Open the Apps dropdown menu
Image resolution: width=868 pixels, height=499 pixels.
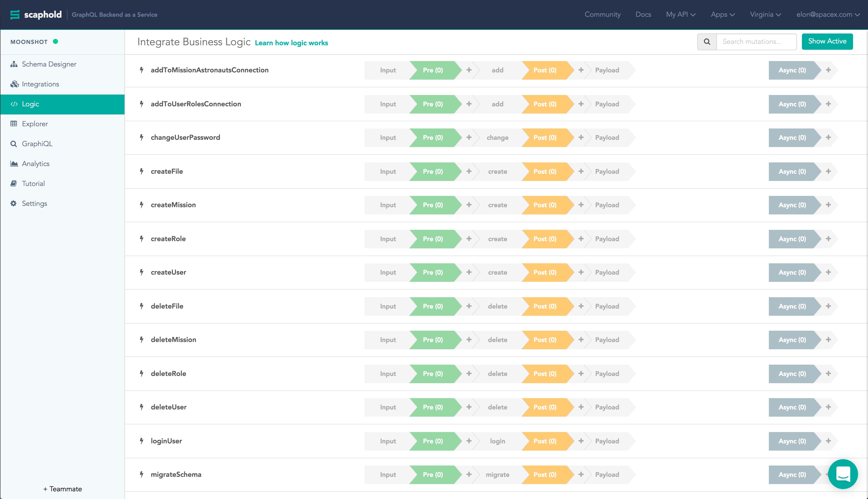tap(723, 14)
